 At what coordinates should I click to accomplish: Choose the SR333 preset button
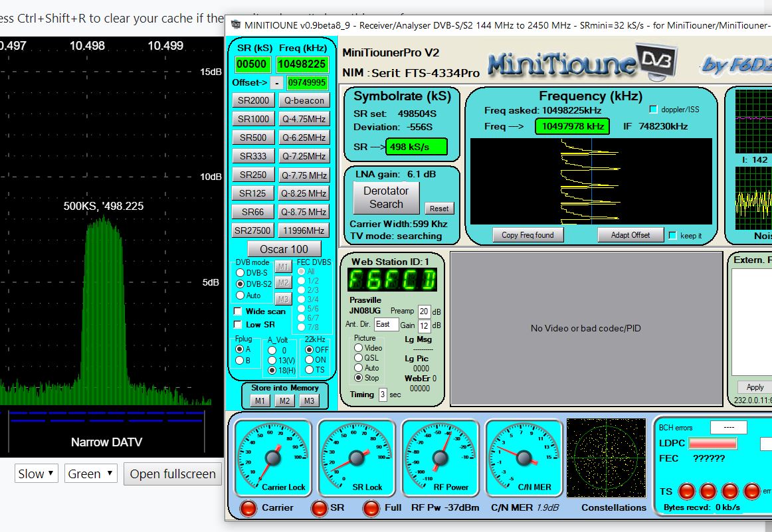click(x=253, y=156)
